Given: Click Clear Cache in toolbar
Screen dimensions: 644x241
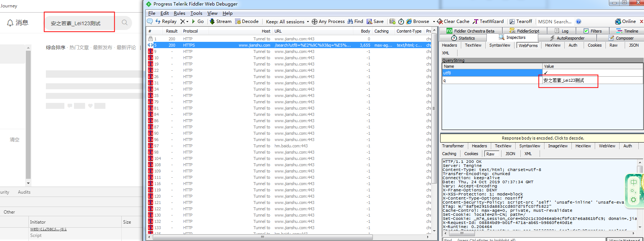Looking at the screenshot, I should coord(453,21).
